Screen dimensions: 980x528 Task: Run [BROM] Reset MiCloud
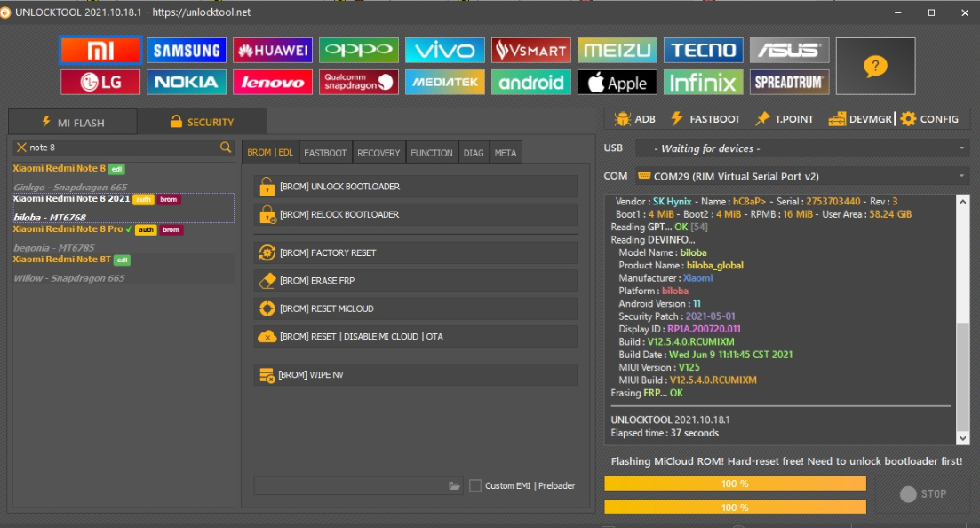pyautogui.click(x=416, y=308)
